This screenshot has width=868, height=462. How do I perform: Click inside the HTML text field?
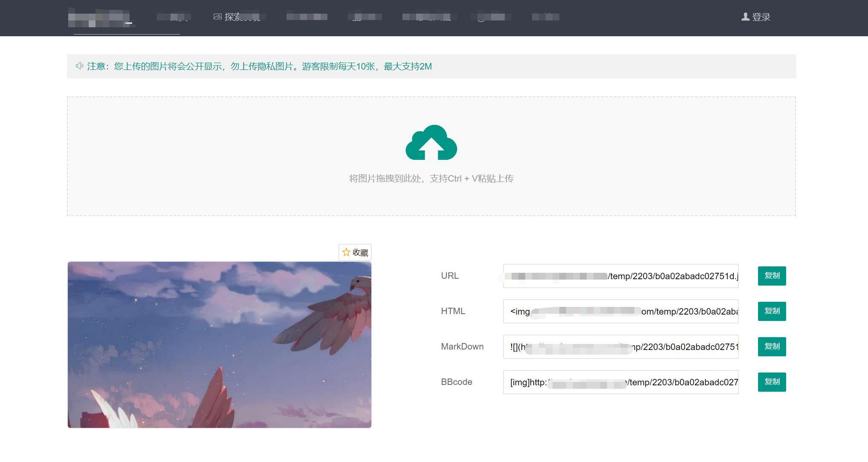tap(620, 311)
